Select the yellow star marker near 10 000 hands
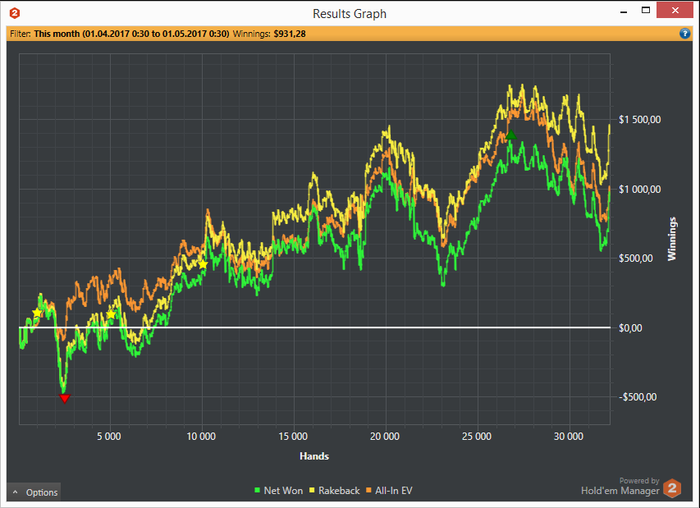The image size is (700, 508). coord(203,265)
